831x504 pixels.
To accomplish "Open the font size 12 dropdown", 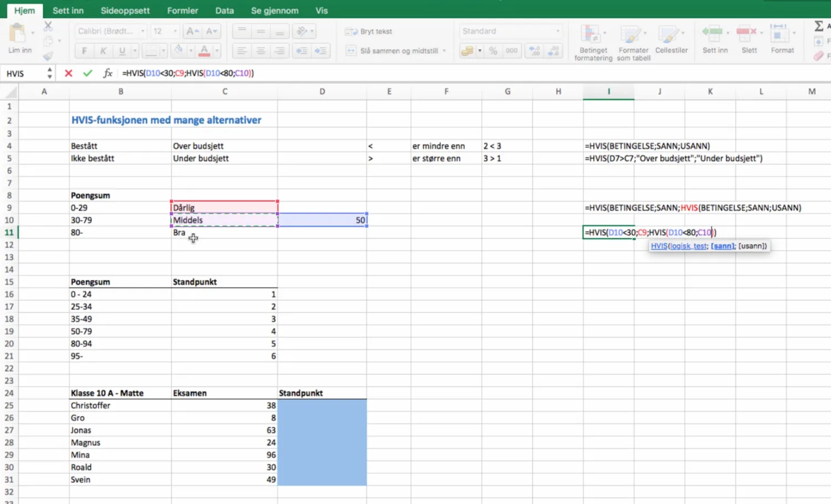I will (175, 31).
